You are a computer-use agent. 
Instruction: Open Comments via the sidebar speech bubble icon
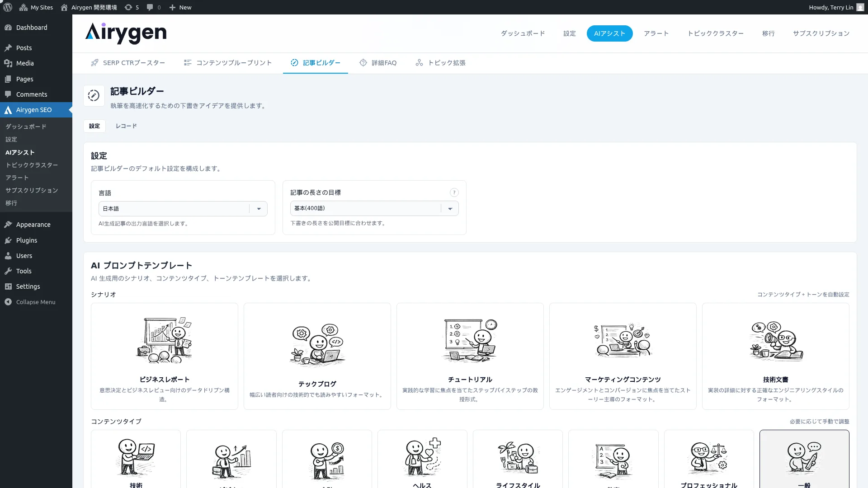[x=8, y=94]
